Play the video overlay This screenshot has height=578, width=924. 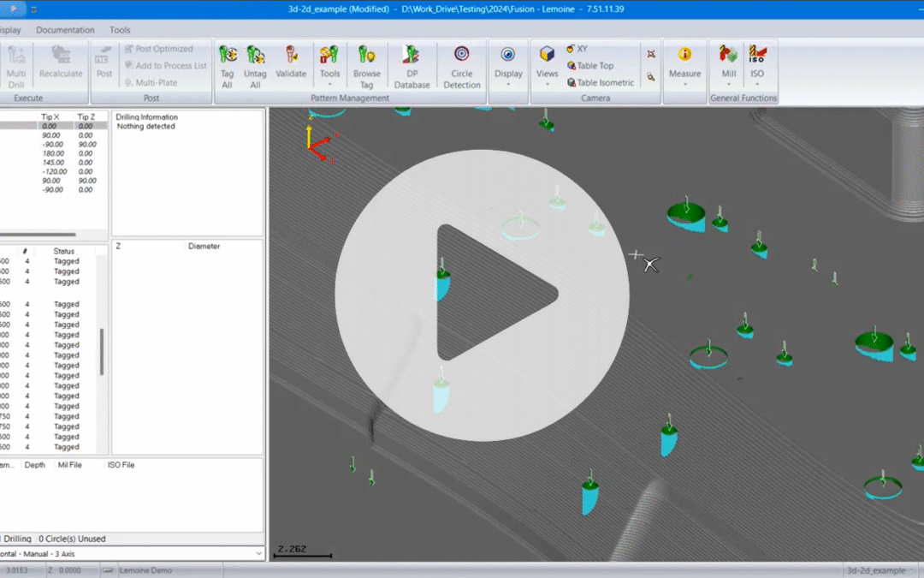(482, 294)
